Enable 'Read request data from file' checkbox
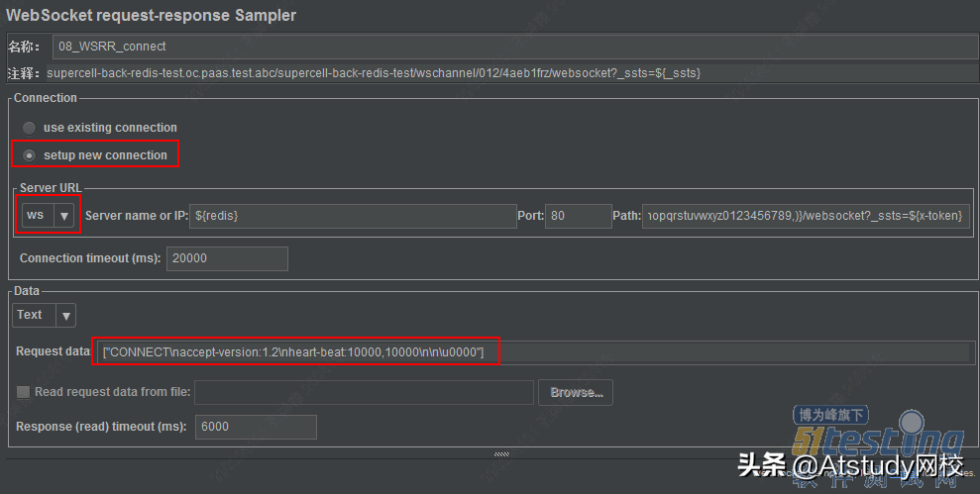The image size is (980, 494). coord(23,392)
